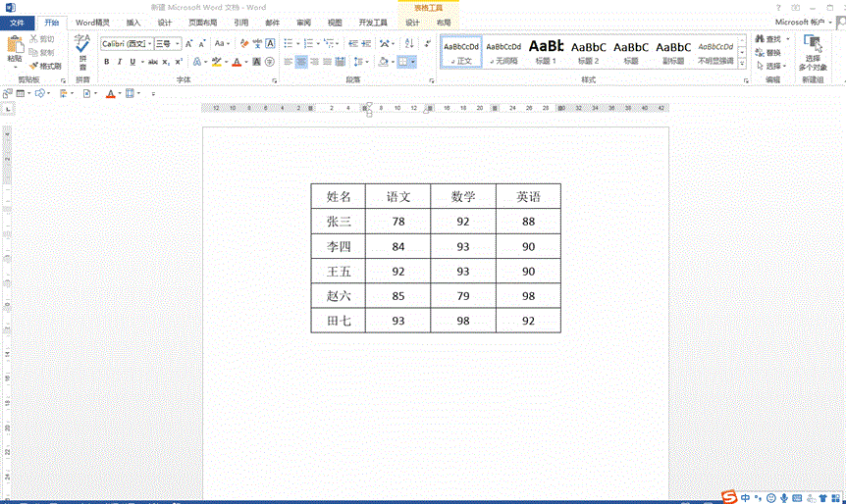Viewport: 846px width, 504px height.
Task: Click the Sort icon in paragraph group
Action: click(409, 43)
